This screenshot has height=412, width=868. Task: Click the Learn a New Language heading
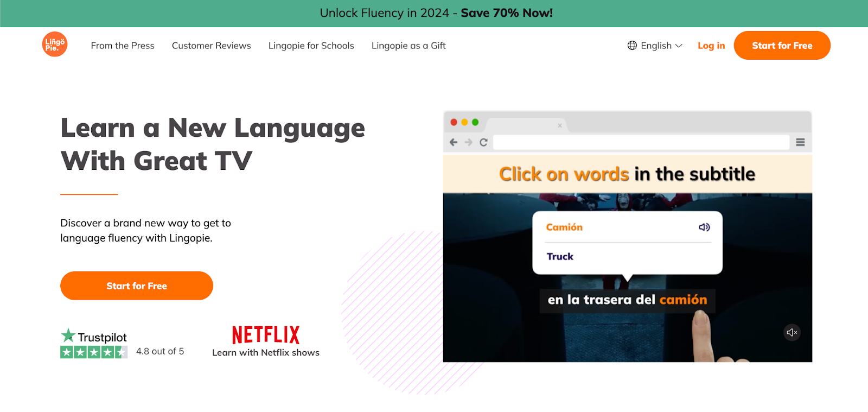tap(213, 144)
